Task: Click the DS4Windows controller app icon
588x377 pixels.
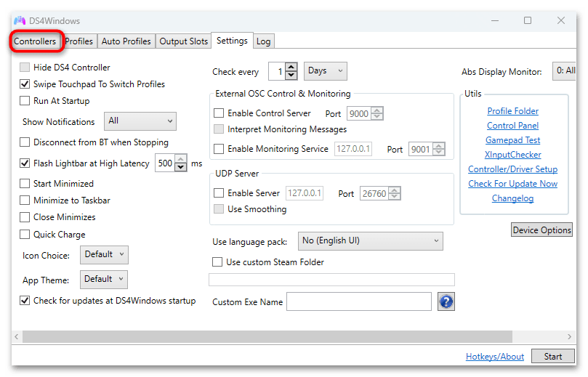Action: (20, 20)
